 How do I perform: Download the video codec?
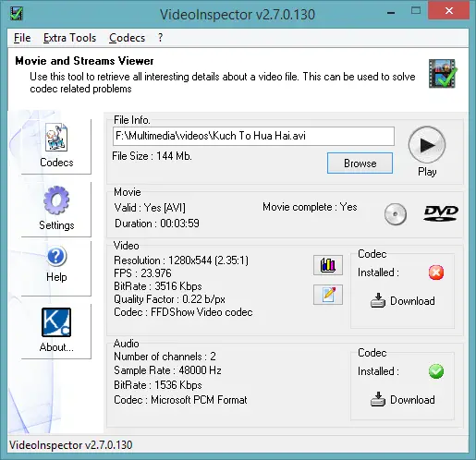tap(402, 301)
